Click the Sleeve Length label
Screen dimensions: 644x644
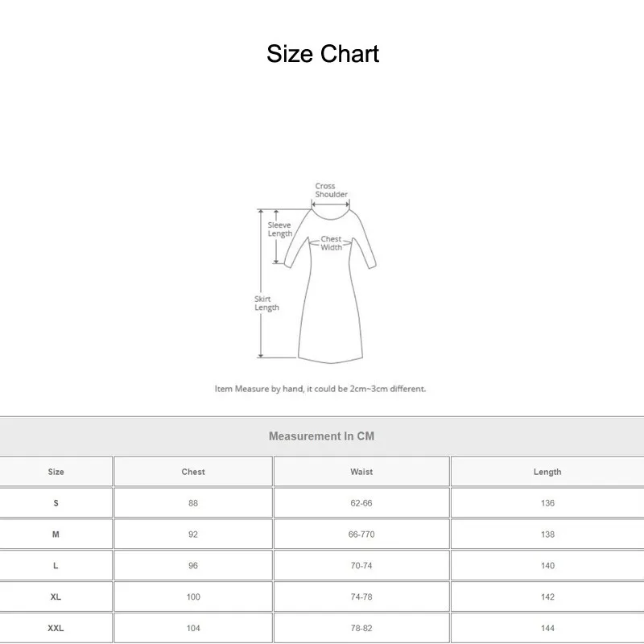[x=279, y=229]
